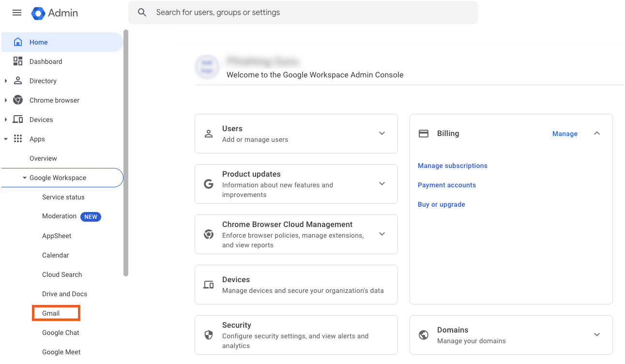This screenshot has height=364, width=625.
Task: Click the Billing card title
Action: coord(448,134)
